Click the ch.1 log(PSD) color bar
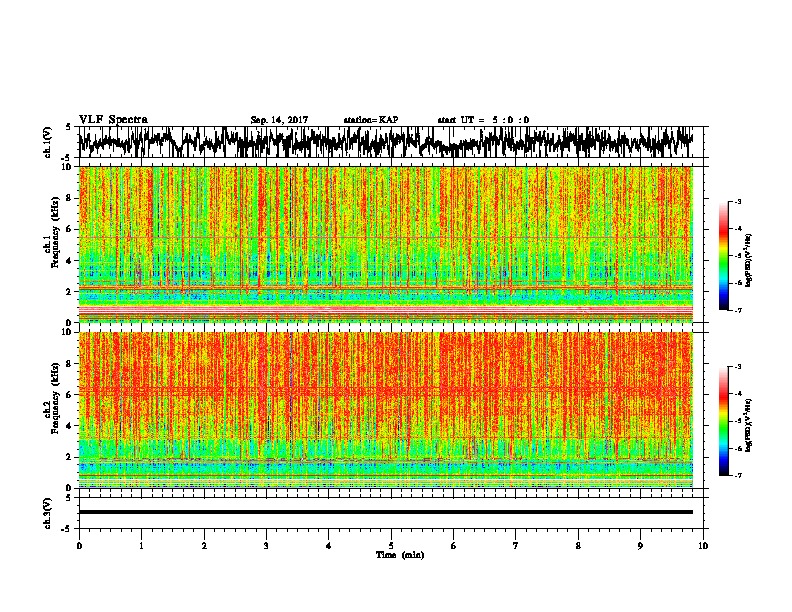Viewport: 792px width, 612px height. point(723,256)
